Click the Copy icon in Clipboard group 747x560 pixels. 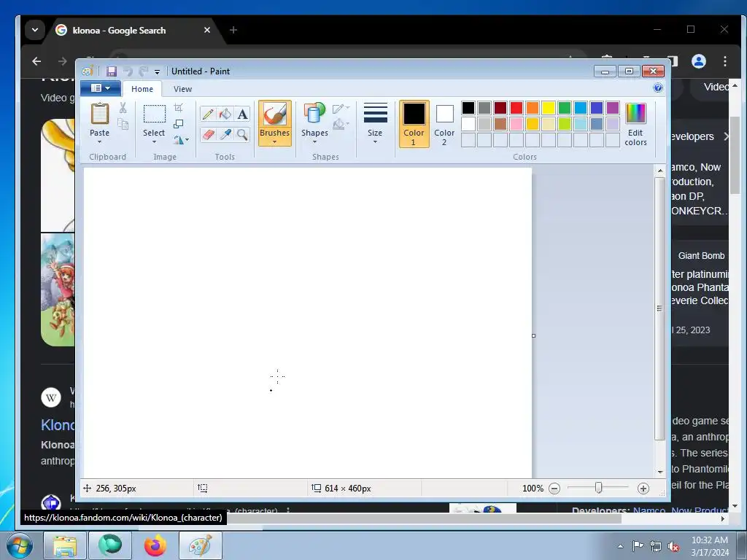pos(123,125)
